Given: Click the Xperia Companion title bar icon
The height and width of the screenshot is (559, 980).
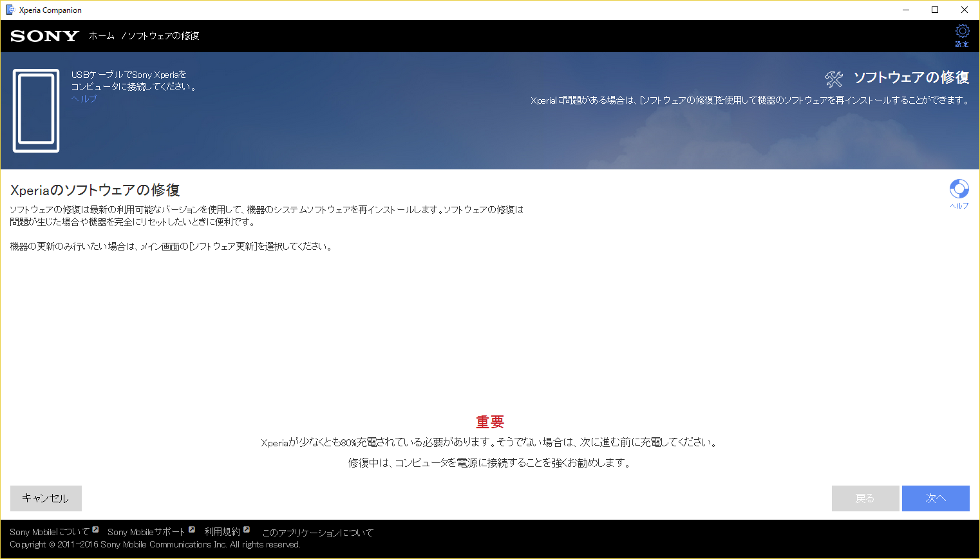Looking at the screenshot, I should (x=10, y=10).
